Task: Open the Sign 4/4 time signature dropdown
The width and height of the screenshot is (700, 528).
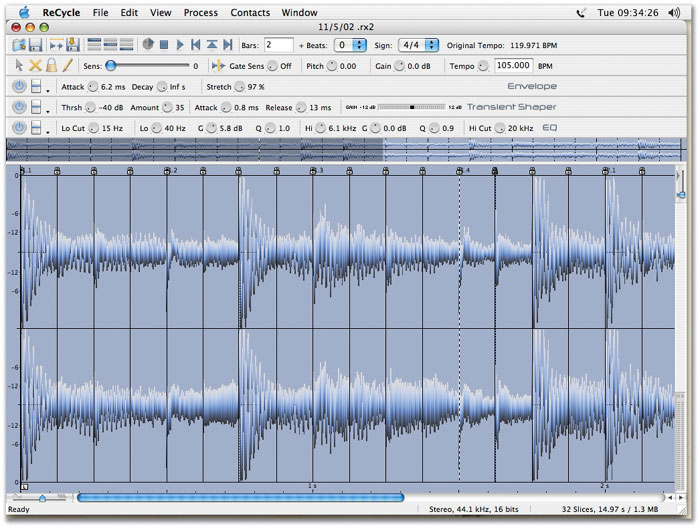Action: [418, 45]
